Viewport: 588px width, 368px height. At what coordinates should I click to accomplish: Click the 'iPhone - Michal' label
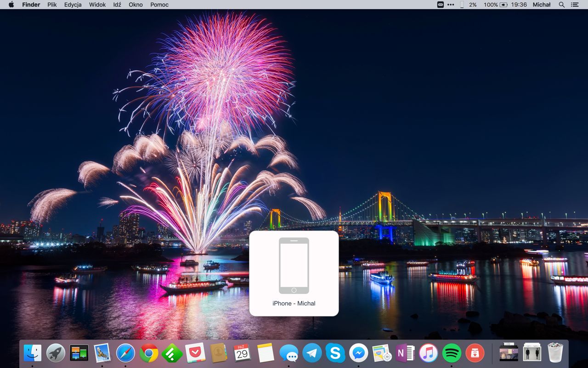[x=294, y=303]
